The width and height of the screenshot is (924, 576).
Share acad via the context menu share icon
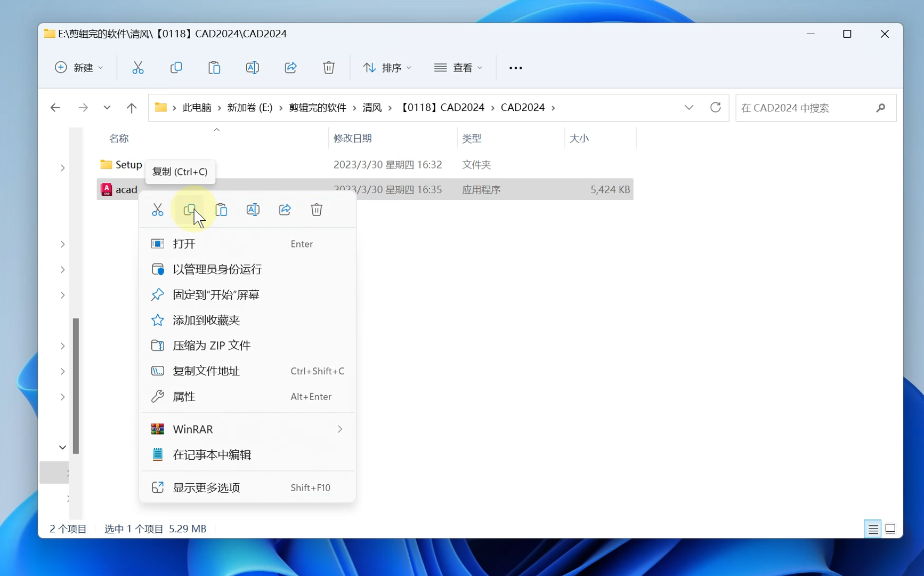[285, 210]
